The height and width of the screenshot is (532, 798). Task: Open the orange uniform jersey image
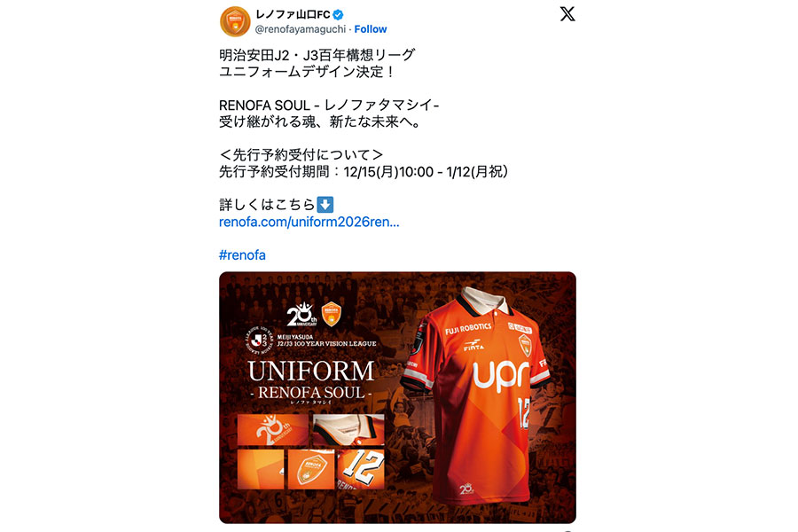(x=397, y=397)
